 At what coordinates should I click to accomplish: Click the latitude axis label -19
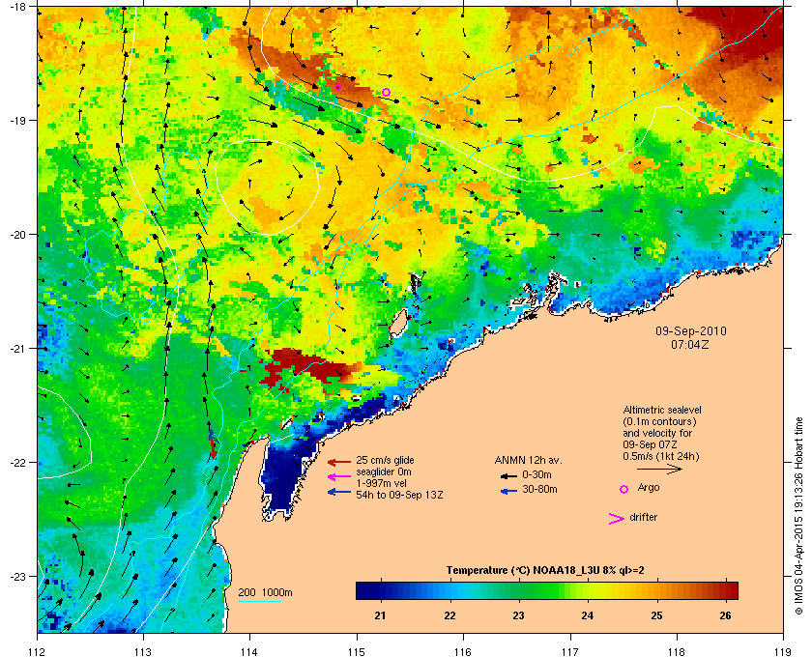pyautogui.click(x=17, y=120)
